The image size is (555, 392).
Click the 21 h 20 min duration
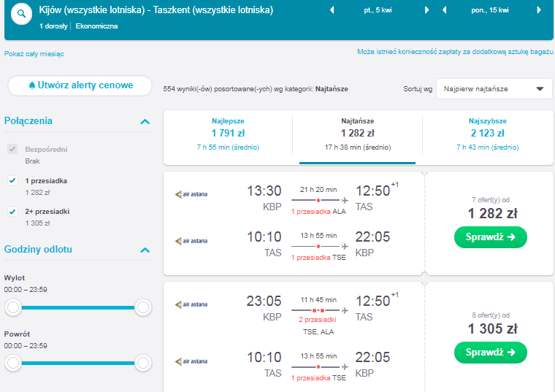click(318, 190)
